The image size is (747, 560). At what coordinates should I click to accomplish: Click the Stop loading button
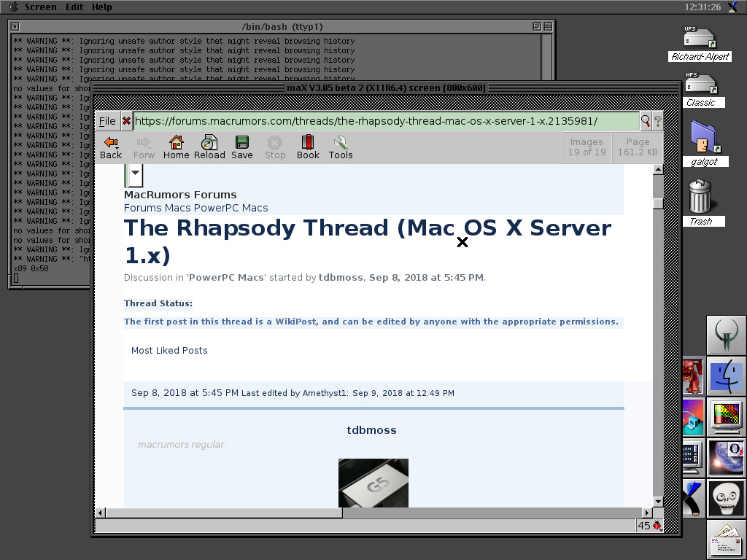click(x=275, y=147)
